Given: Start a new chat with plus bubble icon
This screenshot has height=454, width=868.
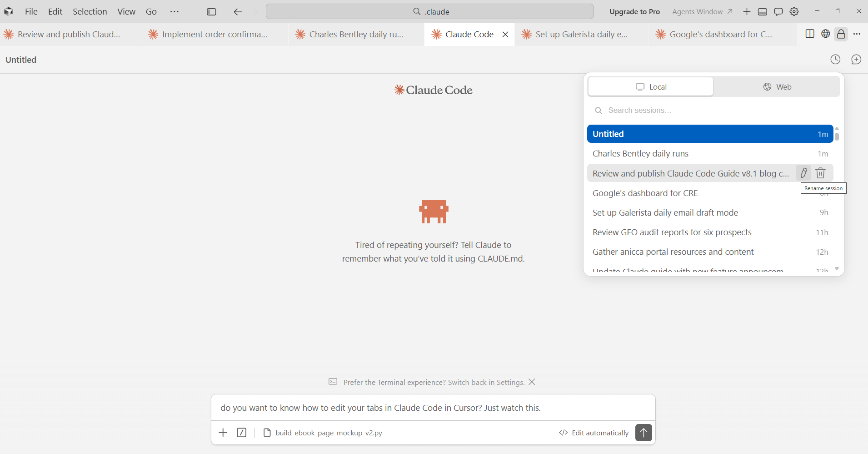Looking at the screenshot, I should [x=856, y=60].
